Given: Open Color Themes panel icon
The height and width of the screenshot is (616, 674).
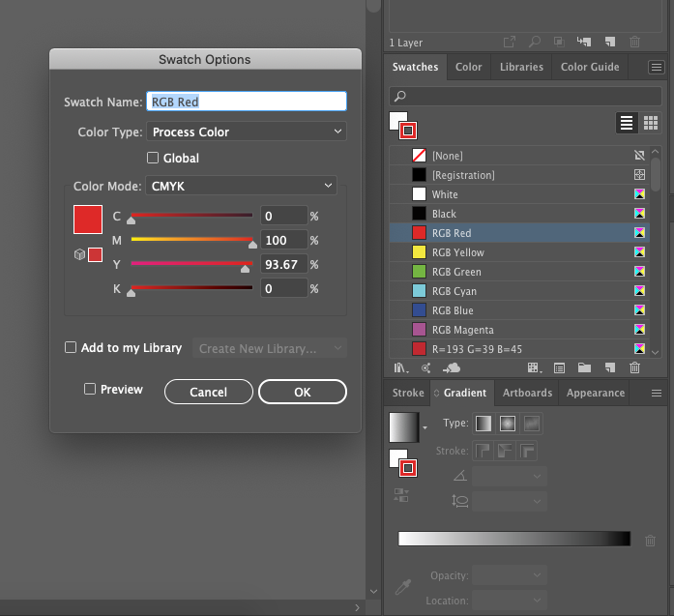Looking at the screenshot, I should tap(426, 368).
